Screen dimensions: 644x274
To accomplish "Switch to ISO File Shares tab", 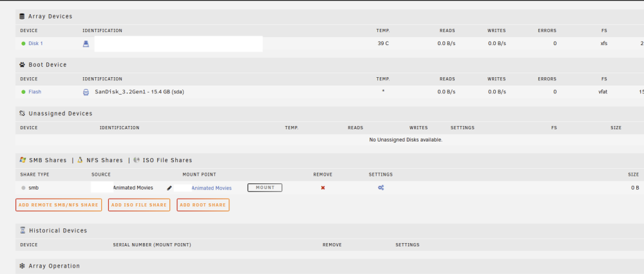I will click(167, 160).
